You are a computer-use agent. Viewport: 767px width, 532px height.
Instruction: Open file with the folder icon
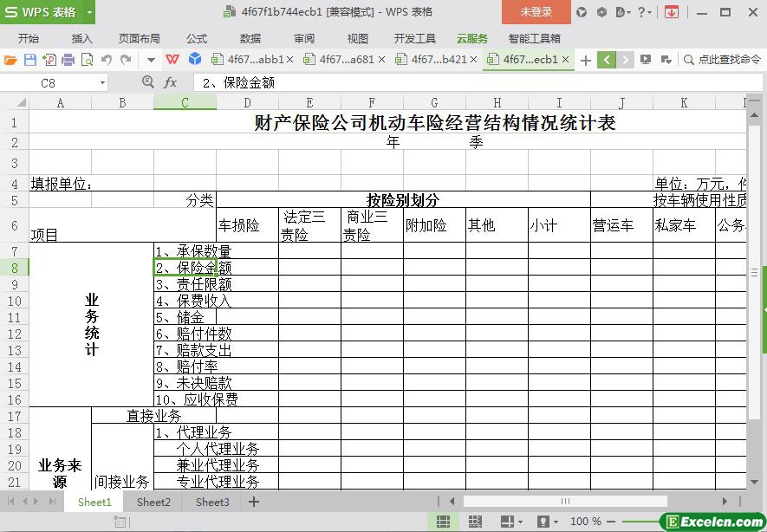10,60
